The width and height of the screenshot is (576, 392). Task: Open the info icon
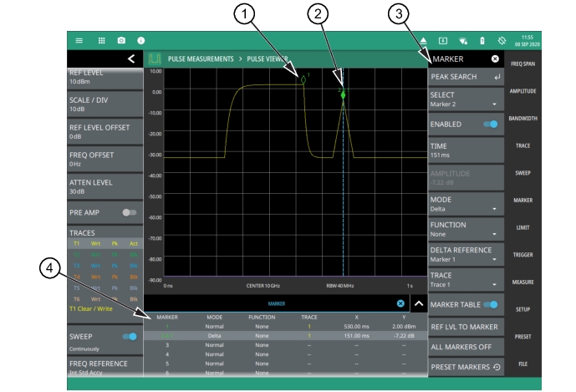[141, 40]
